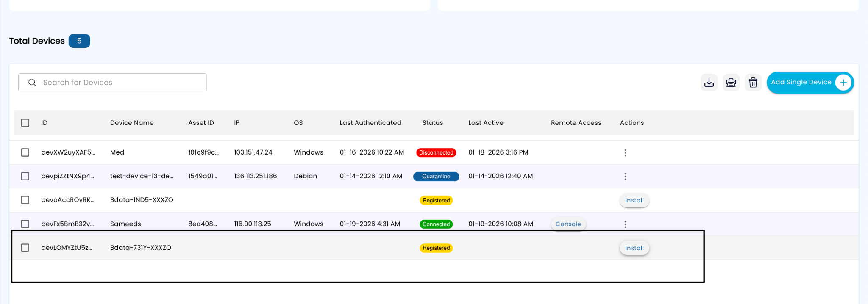Click last active 01-18-2026 3:16 PM

[498, 152]
